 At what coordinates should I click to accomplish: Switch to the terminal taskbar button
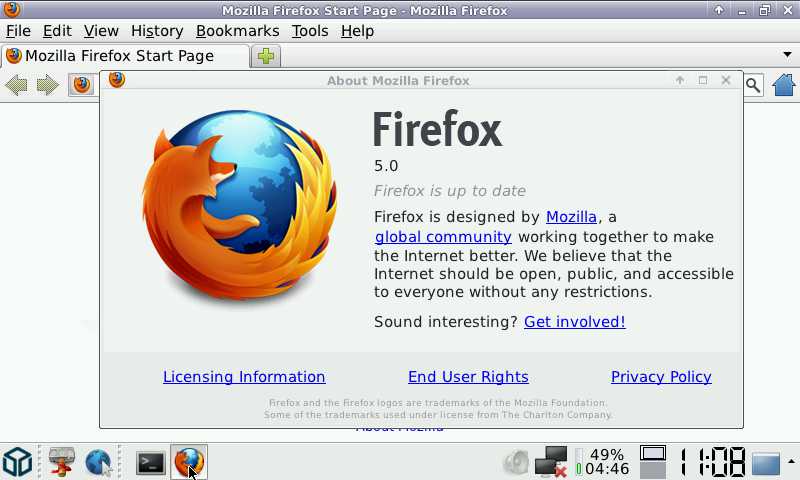pyautogui.click(x=151, y=463)
